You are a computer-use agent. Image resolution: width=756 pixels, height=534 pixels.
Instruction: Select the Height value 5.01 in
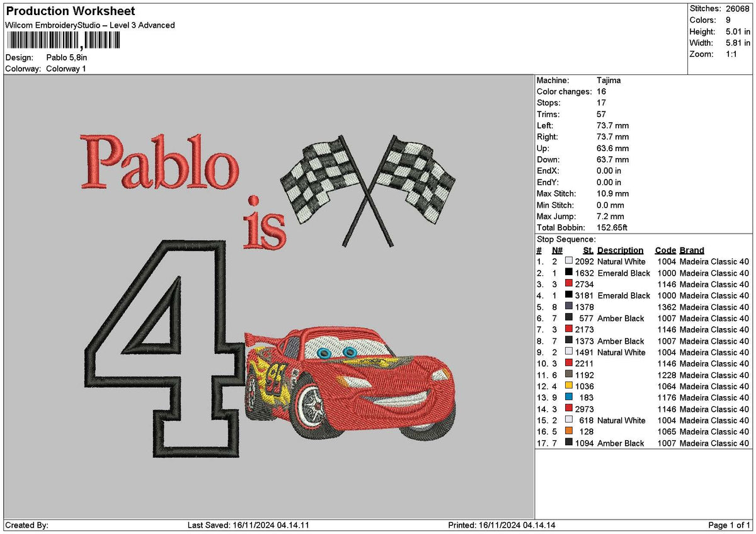[739, 31]
